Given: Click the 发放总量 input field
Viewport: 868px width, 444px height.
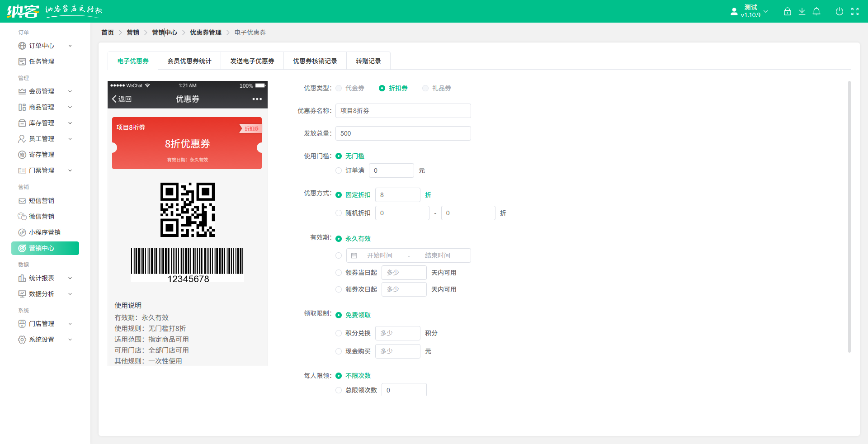Looking at the screenshot, I should [403, 133].
